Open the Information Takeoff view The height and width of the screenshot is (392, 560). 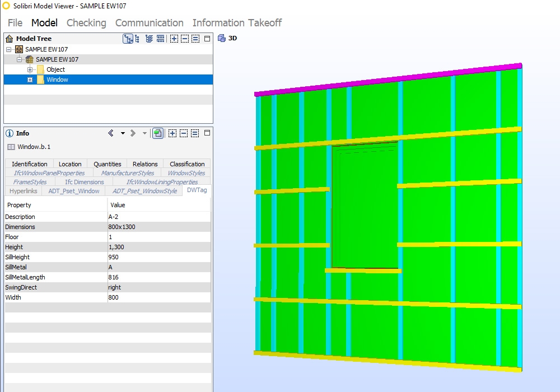tap(237, 23)
